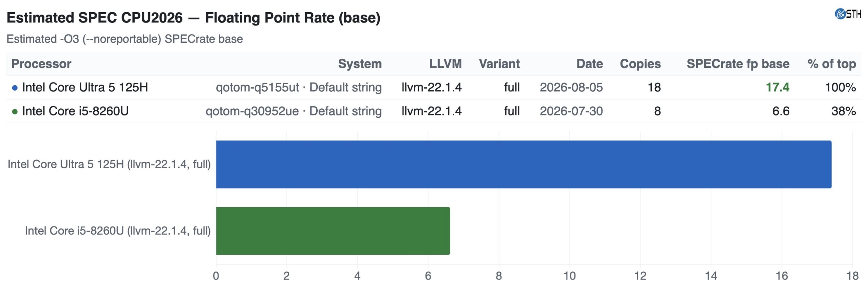Click the Copies column header
This screenshot has width=868, height=291.
coord(640,64)
